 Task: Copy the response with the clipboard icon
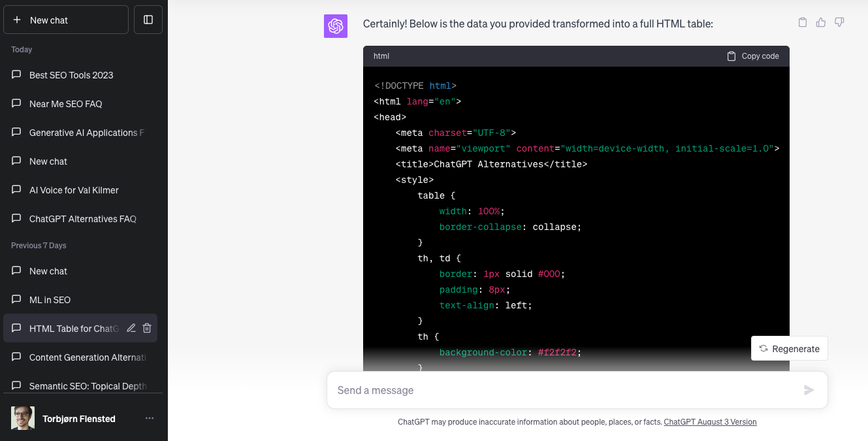click(x=803, y=22)
